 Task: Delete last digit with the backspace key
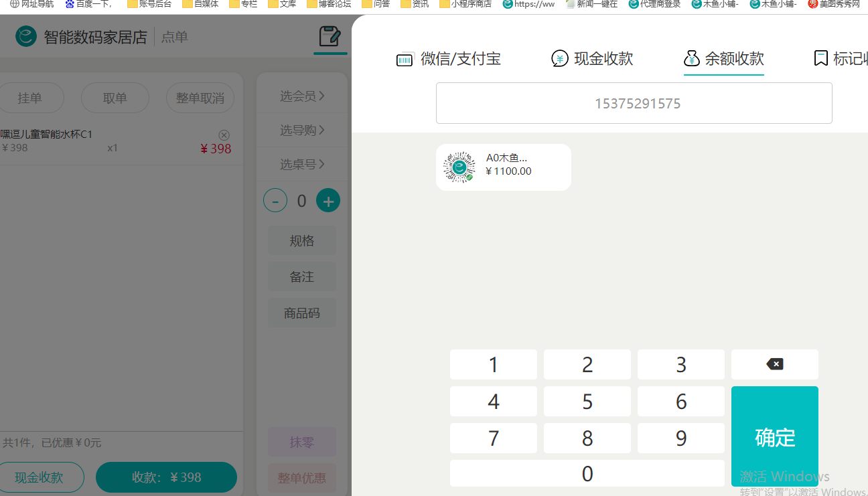click(x=775, y=364)
